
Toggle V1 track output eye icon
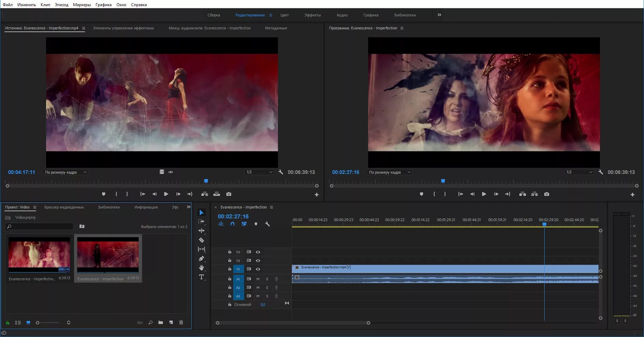(x=258, y=269)
